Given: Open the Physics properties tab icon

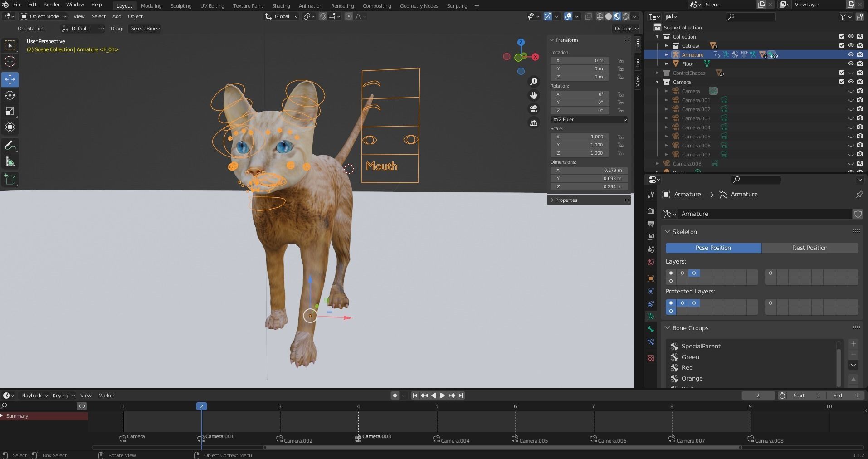Looking at the screenshot, I should click(651, 291).
